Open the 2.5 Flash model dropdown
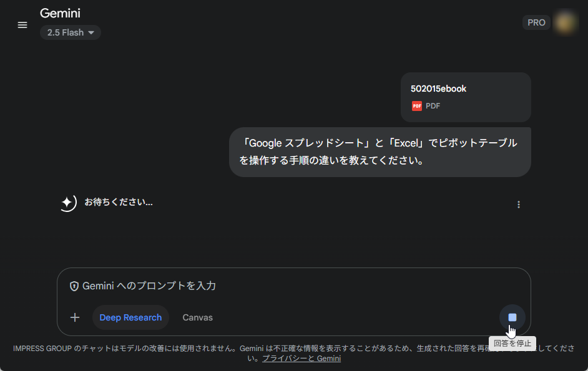 click(70, 32)
